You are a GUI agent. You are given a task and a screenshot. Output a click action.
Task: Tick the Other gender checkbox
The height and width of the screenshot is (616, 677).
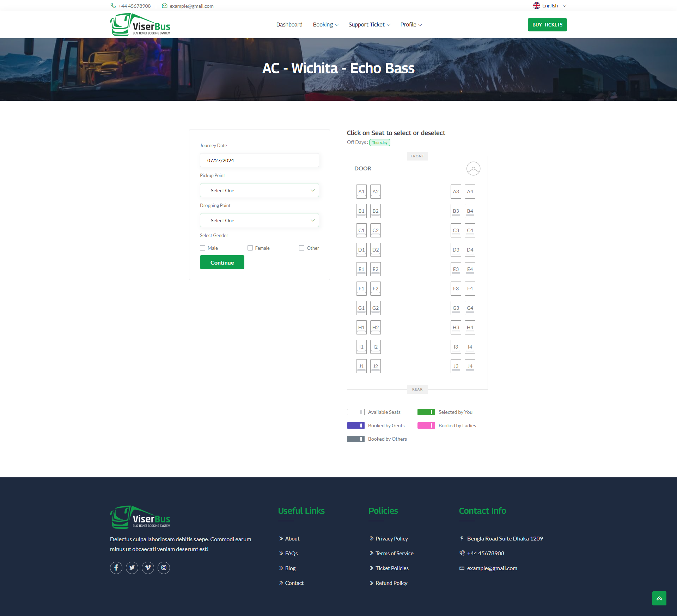click(x=301, y=248)
